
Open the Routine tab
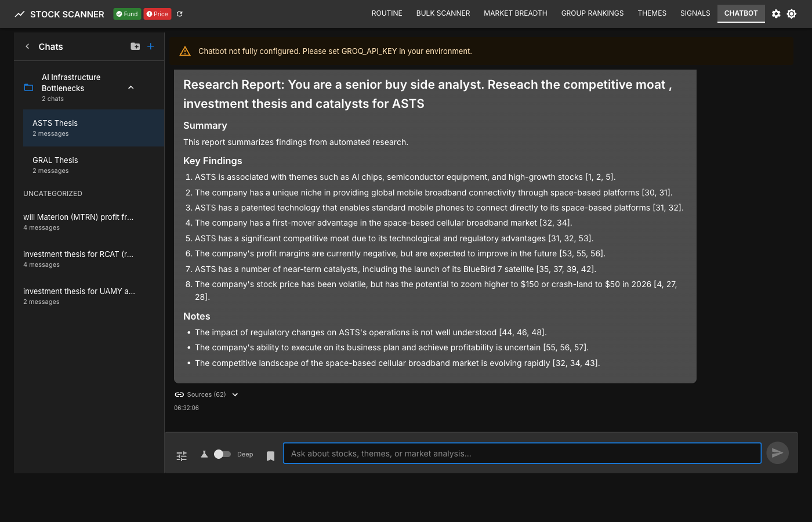(387, 13)
